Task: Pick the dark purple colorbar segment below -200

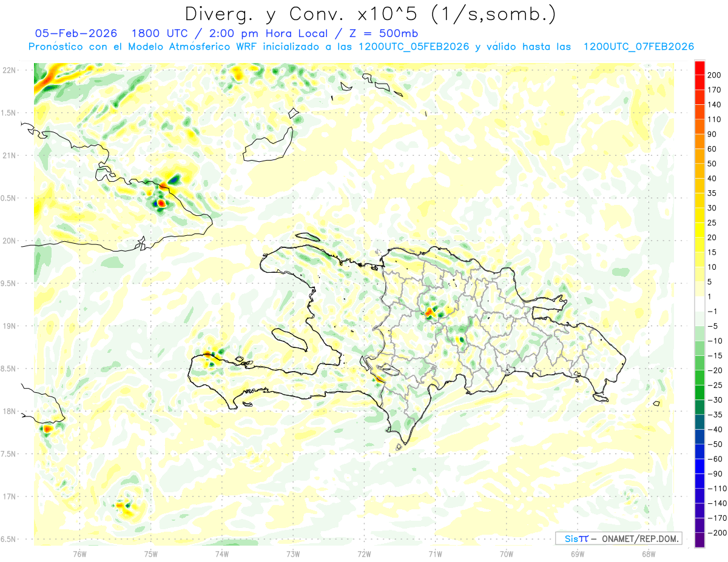Action: click(x=700, y=540)
